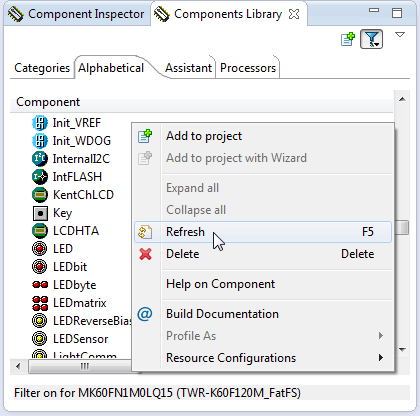420x416 pixels.
Task: Close the Components Library tab
Action: click(294, 14)
